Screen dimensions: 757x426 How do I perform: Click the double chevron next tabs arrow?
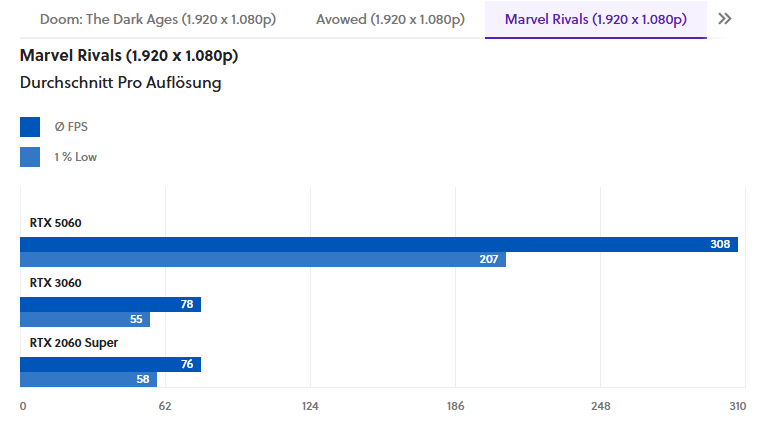tap(725, 19)
